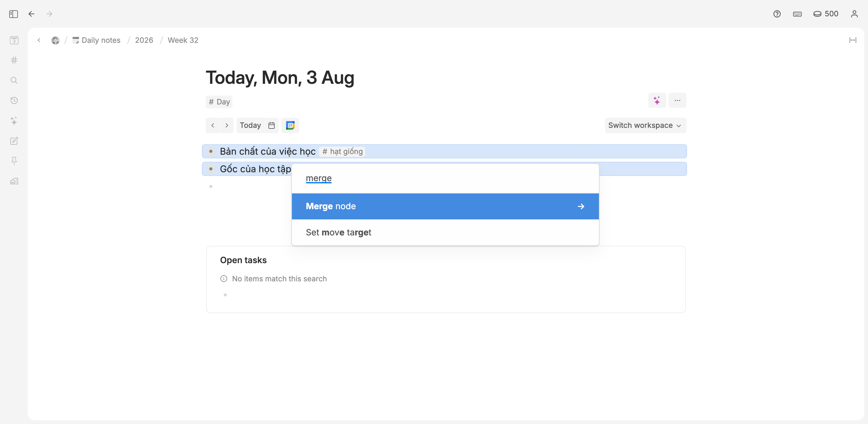Viewport: 868px width, 424px height.
Task: Open the user account icon
Action: (x=854, y=14)
